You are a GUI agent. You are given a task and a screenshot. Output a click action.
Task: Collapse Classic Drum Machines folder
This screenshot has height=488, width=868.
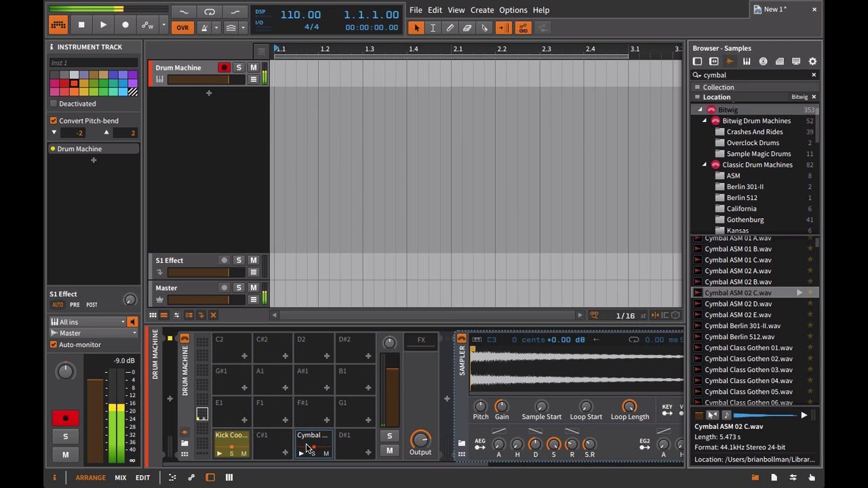point(705,165)
